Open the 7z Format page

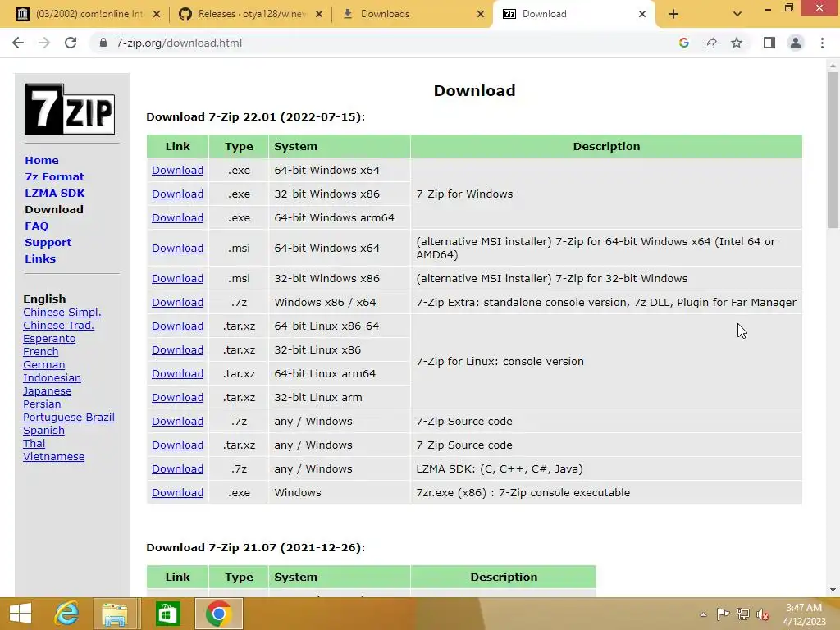point(54,177)
